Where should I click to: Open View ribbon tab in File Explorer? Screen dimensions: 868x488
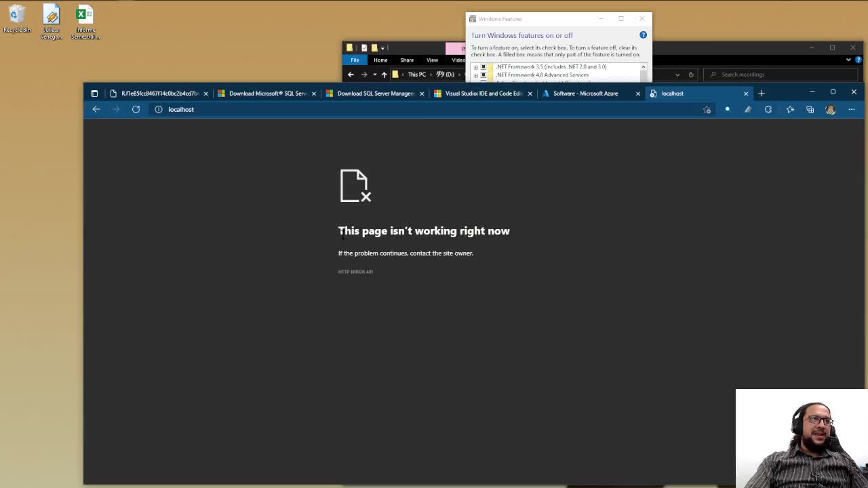(x=432, y=60)
